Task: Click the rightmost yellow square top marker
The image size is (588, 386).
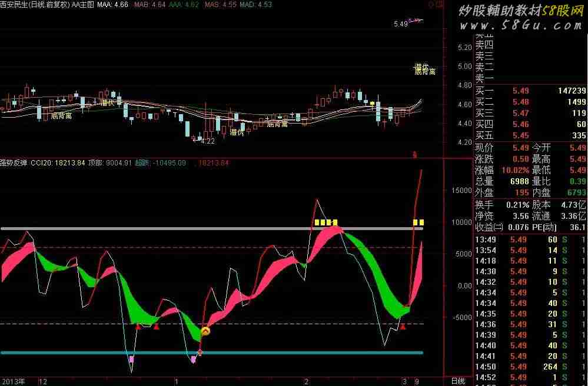Action: [x=421, y=222]
